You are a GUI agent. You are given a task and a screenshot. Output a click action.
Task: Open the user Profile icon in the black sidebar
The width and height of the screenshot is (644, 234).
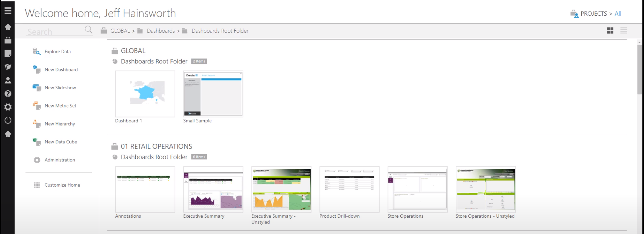[x=8, y=80]
